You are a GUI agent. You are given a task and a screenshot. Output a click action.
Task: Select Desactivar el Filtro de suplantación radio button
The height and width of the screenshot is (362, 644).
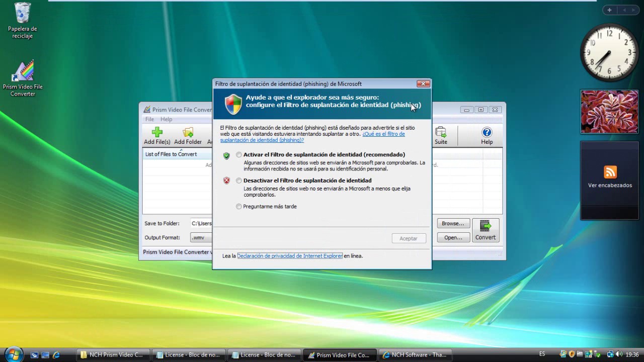[239, 180]
